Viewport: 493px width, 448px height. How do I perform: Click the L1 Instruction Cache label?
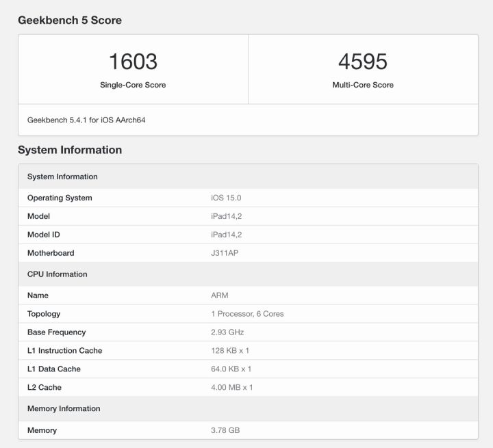pos(65,351)
